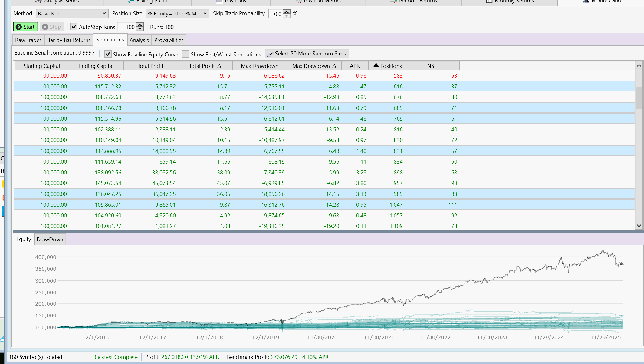Click scroll down arrow of simulations table

click(x=639, y=226)
